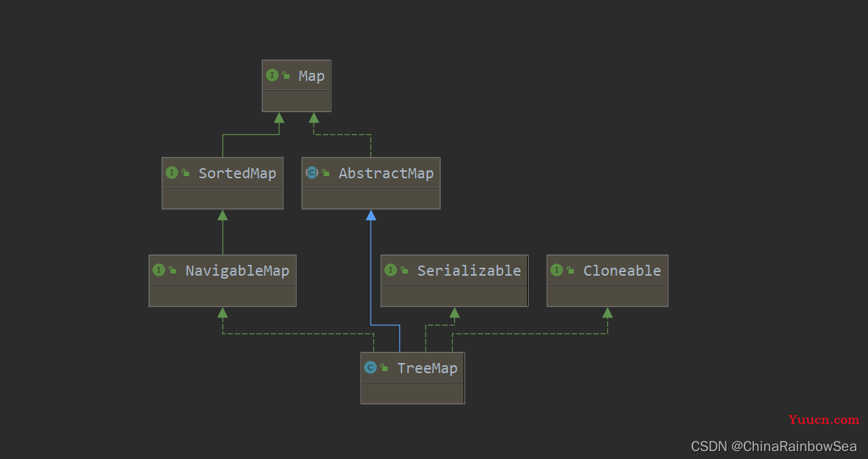Select the SortedMap node label
This screenshot has width=868, height=459.
[238, 173]
